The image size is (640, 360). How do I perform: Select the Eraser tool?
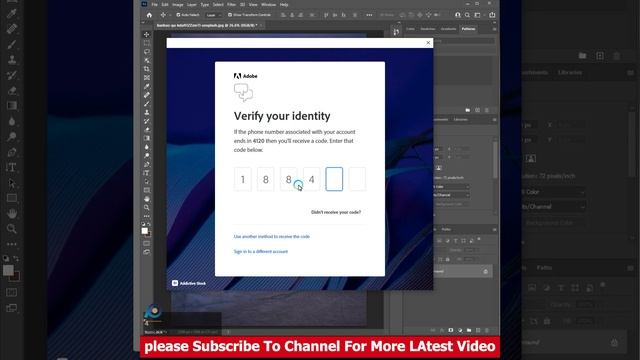pos(147,130)
